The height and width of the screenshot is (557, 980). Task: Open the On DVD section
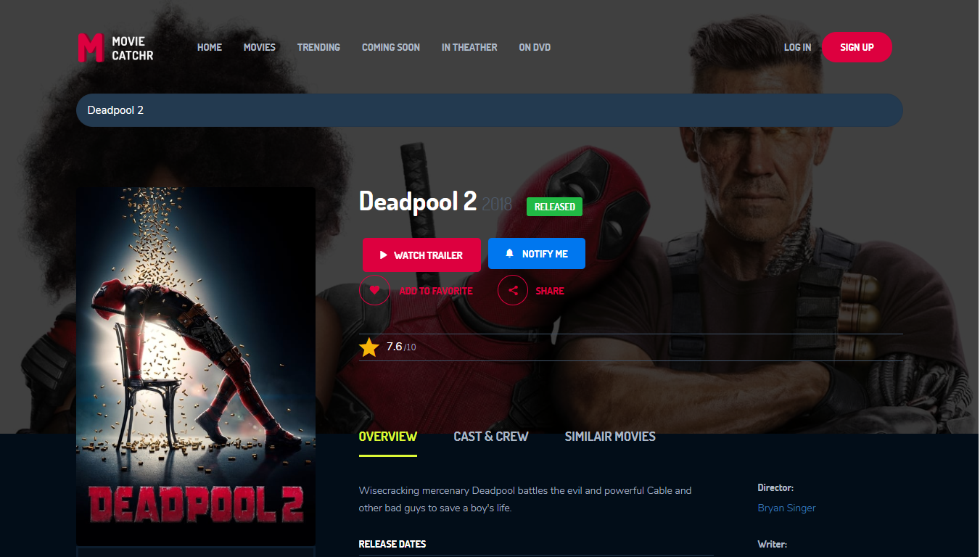click(535, 47)
